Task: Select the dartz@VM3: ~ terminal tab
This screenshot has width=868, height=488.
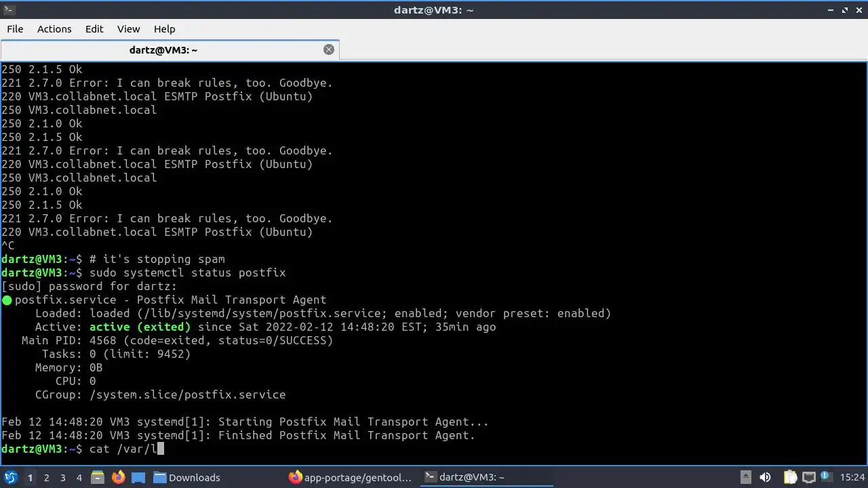Action: tap(170, 50)
